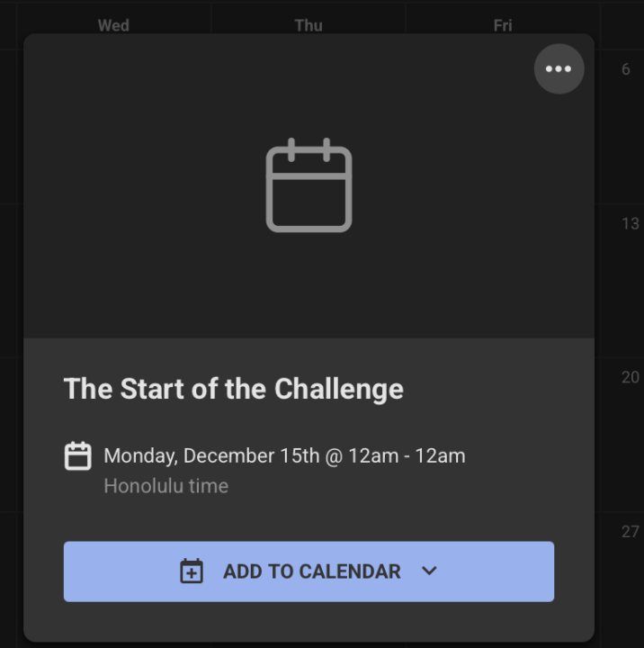Open the three-dots more options menu

tap(559, 69)
